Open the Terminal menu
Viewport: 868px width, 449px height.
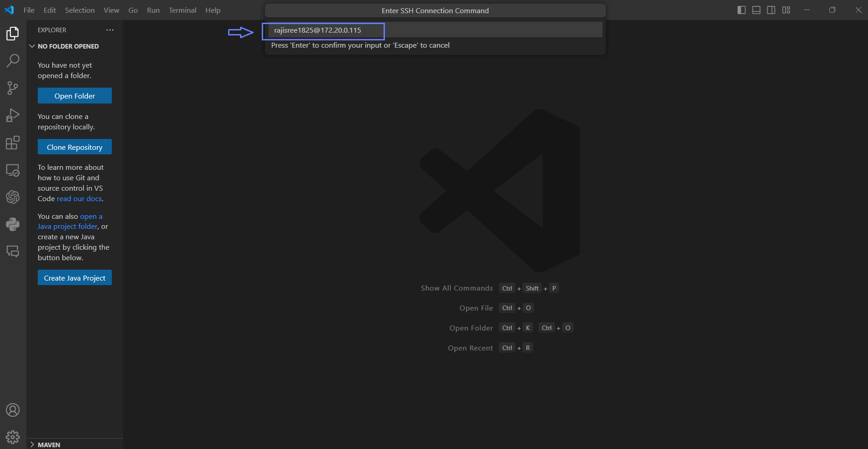(x=182, y=10)
